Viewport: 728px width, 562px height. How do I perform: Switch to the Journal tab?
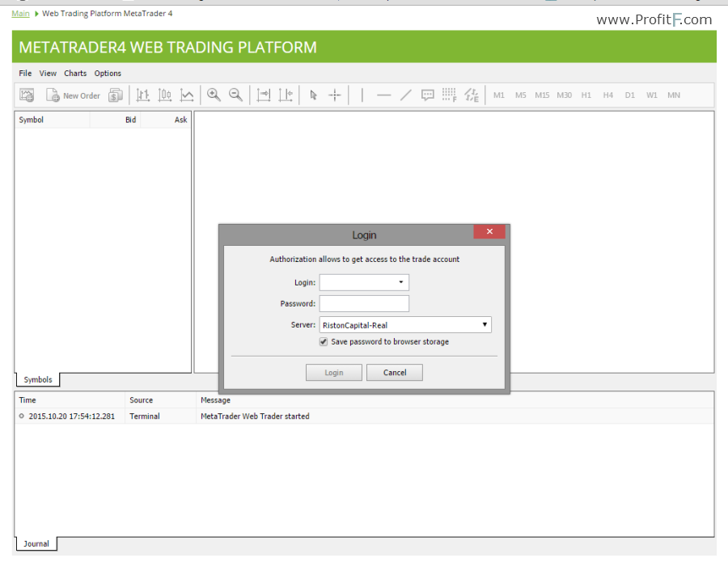[36, 544]
